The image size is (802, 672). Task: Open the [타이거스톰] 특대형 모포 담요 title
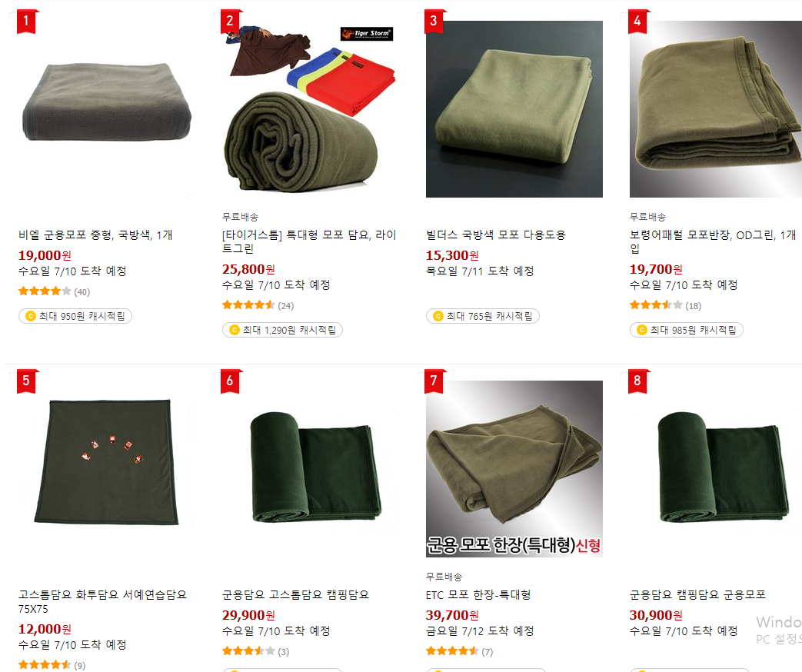click(x=309, y=241)
